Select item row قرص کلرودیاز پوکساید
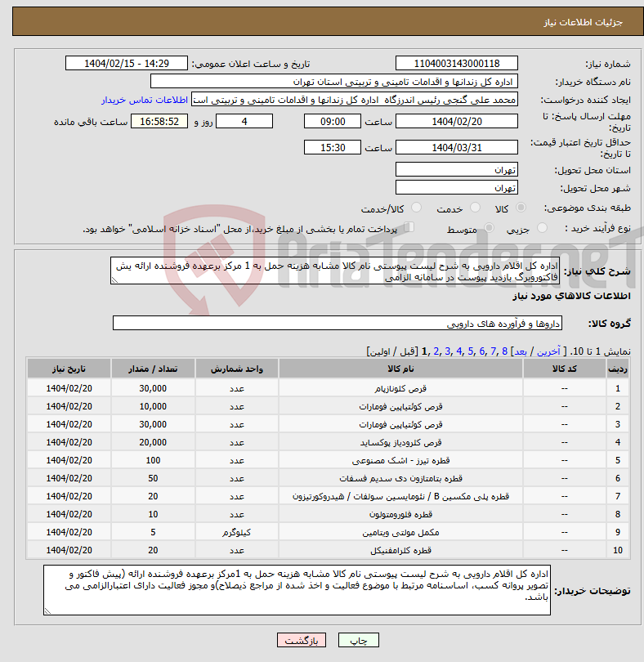 tap(328, 442)
